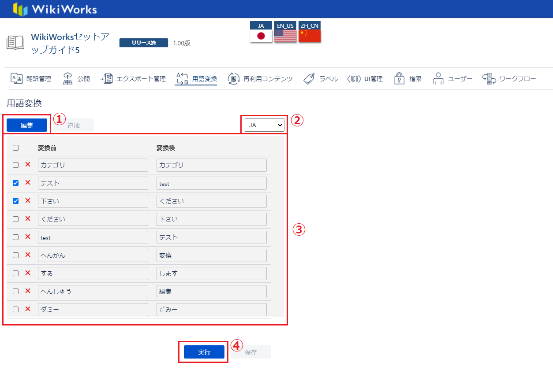
Task: Click the WikiWorks logo in header
Action: pos(55,9)
